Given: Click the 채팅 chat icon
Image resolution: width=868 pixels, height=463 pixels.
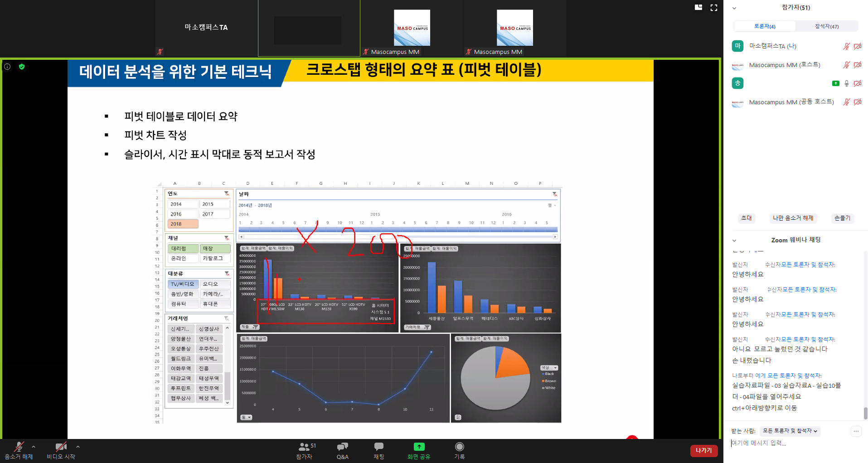Looking at the screenshot, I should 378,447.
